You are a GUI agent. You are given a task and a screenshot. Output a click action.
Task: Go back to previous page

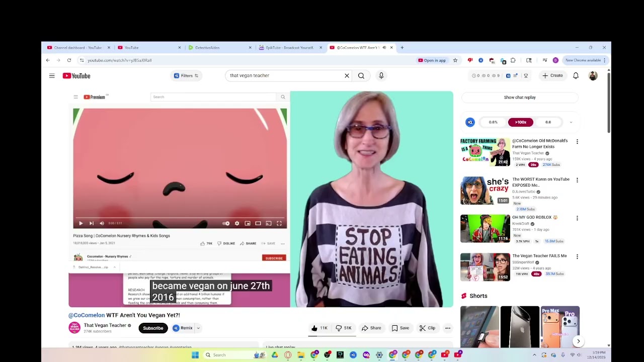[x=48, y=60]
